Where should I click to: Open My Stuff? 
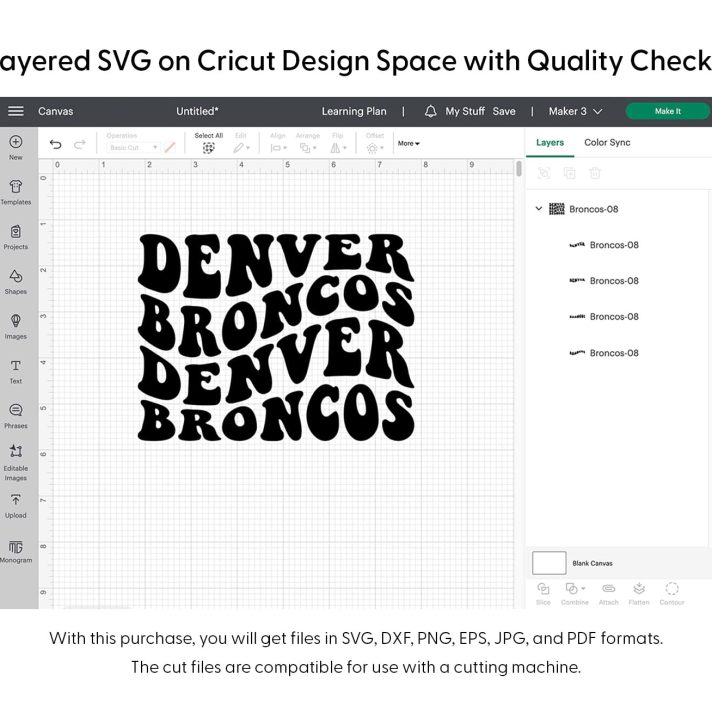[465, 111]
